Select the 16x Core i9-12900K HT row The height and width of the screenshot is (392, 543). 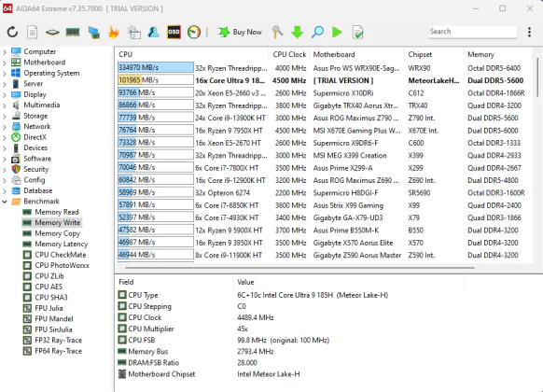(324, 180)
